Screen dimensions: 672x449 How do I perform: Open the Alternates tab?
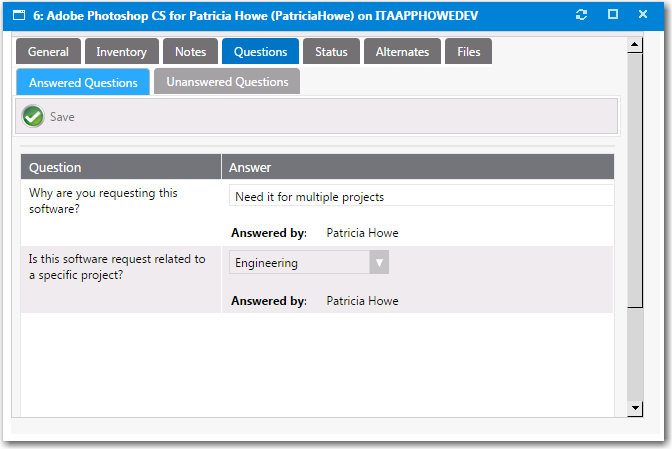click(402, 52)
